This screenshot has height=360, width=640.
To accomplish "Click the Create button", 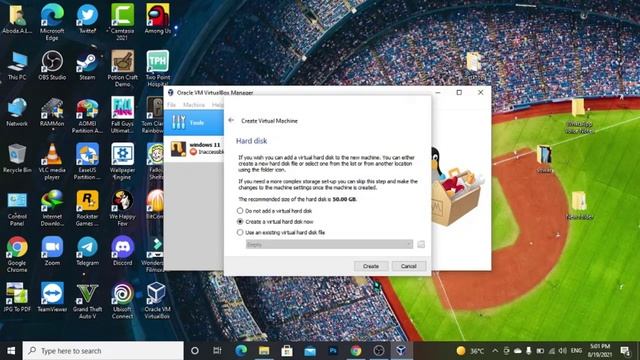I will [x=371, y=266].
